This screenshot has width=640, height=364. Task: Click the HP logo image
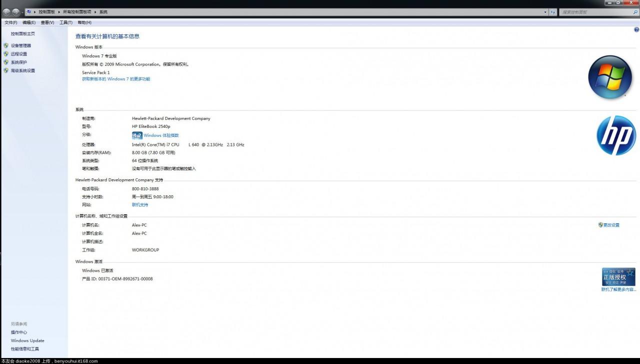[x=616, y=135]
